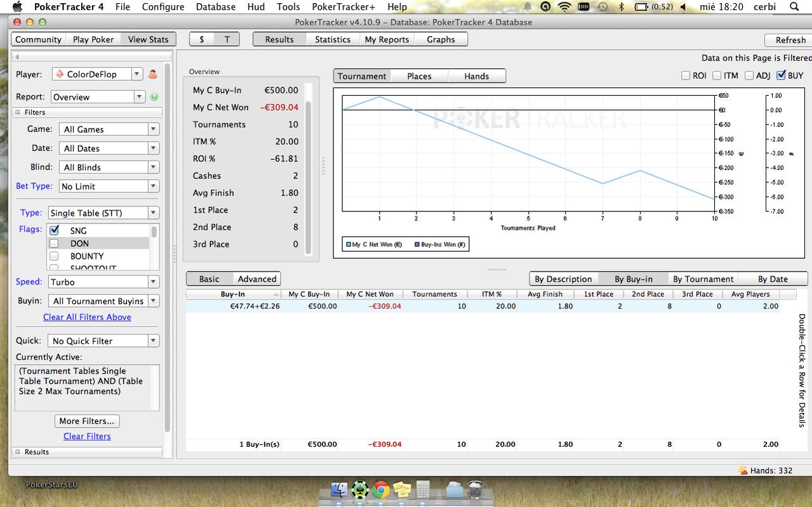The width and height of the screenshot is (812, 507).
Task: Enable the ITM graph checkbox
Action: (x=717, y=76)
